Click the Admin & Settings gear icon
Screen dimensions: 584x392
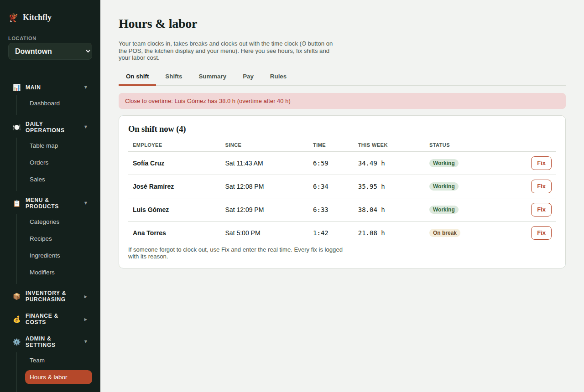coord(17,342)
